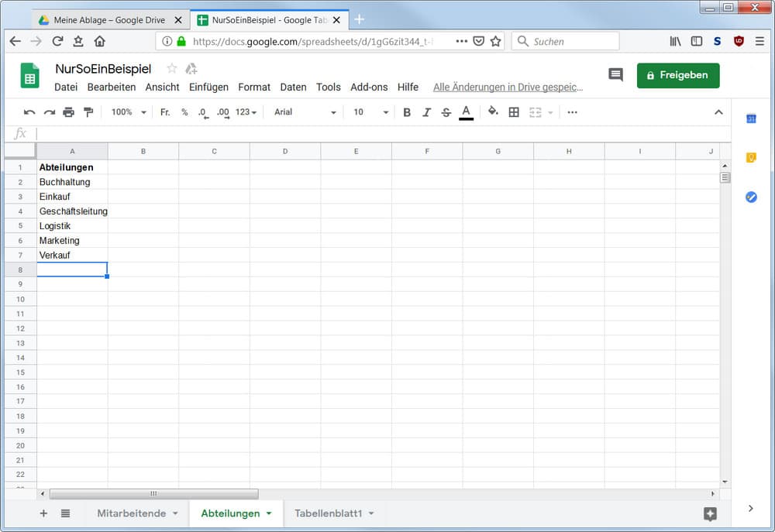
Task: Open the borders tool
Action: [513, 112]
